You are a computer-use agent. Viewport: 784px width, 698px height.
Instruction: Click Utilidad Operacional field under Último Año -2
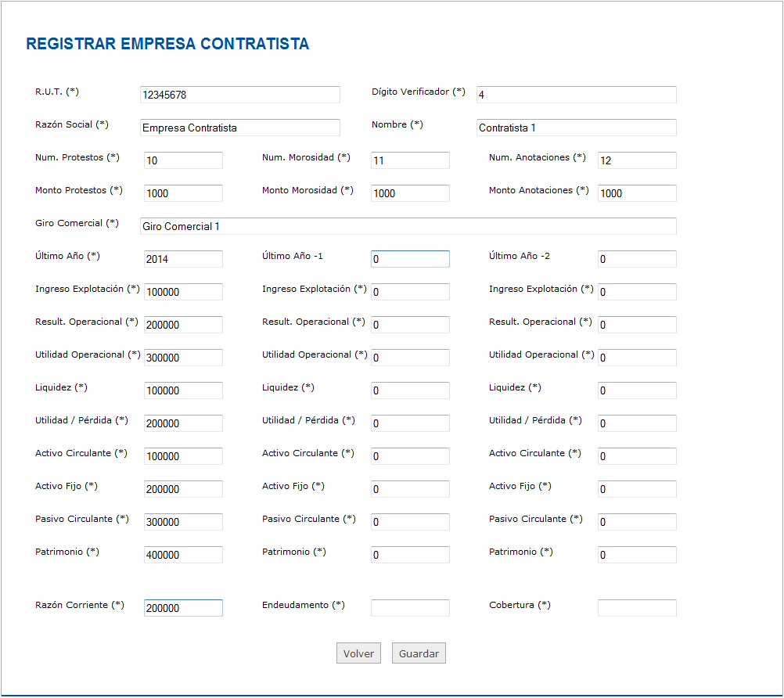click(637, 358)
